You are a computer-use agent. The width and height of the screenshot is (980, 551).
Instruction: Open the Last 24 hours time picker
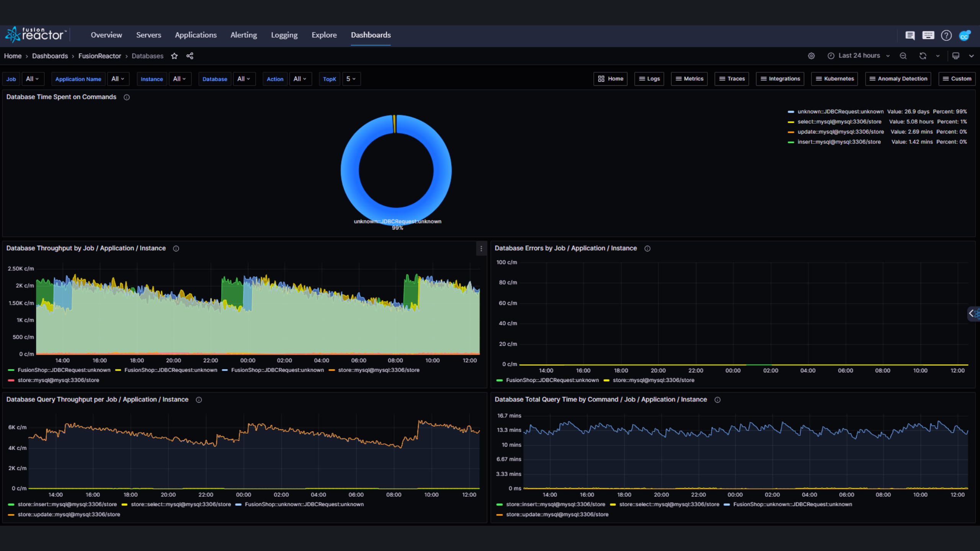point(859,55)
